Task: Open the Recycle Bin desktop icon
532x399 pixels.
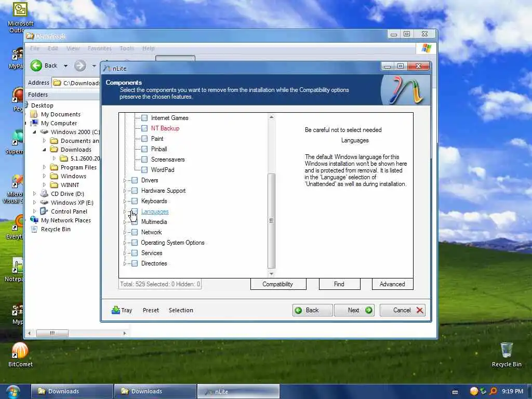Action: tap(507, 355)
